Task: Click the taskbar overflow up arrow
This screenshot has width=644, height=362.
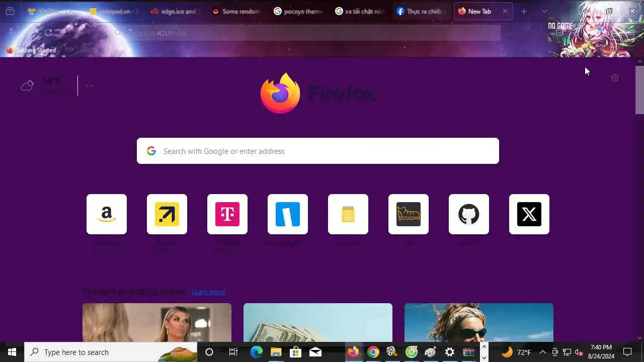Action: [x=484, y=347]
